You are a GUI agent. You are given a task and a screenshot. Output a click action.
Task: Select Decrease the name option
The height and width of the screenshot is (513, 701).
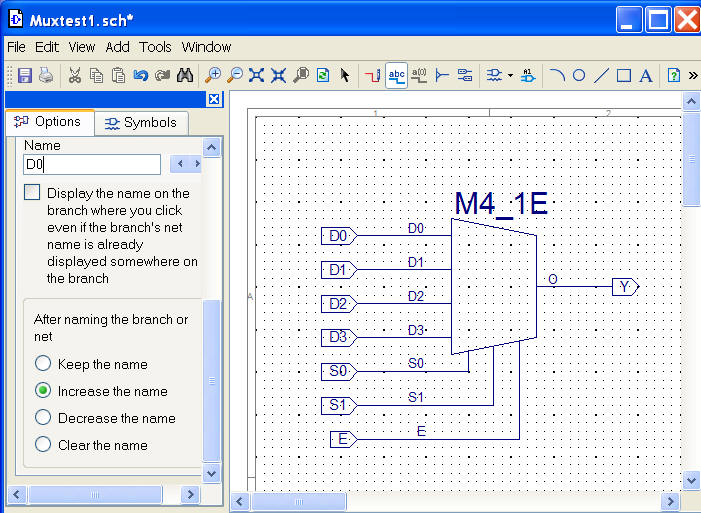43,417
